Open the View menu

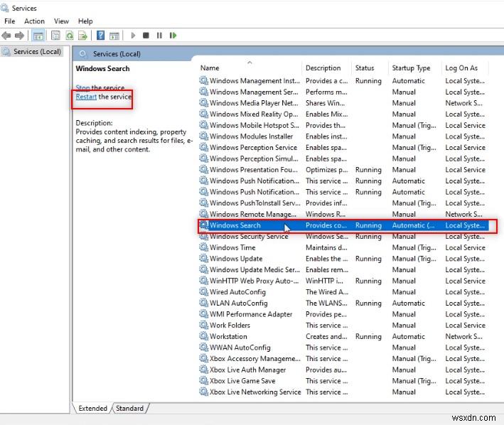click(61, 21)
